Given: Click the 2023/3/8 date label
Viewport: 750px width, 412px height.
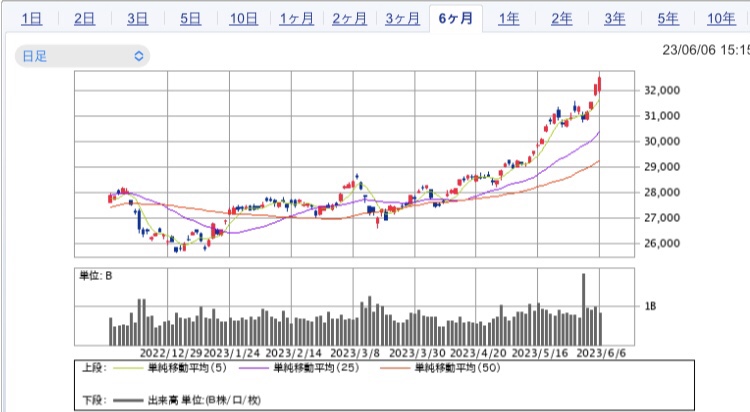Looking at the screenshot, I should (x=355, y=353).
